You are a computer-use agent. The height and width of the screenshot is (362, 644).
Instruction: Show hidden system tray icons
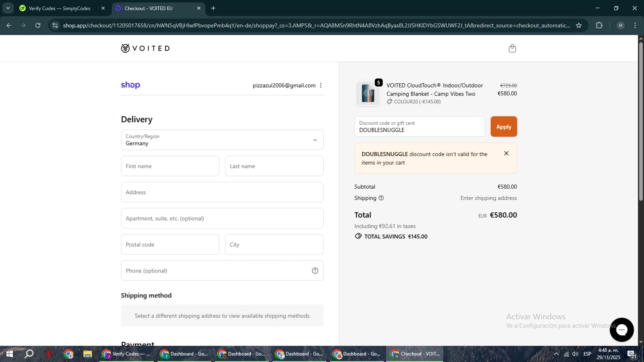click(x=556, y=354)
